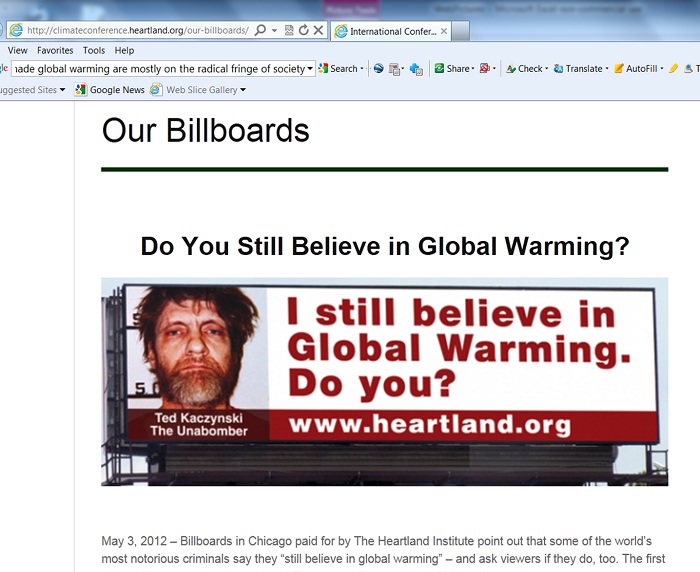700x572 pixels.
Task: Click the Internet Explorer icon on the tab
Action: pos(341,31)
